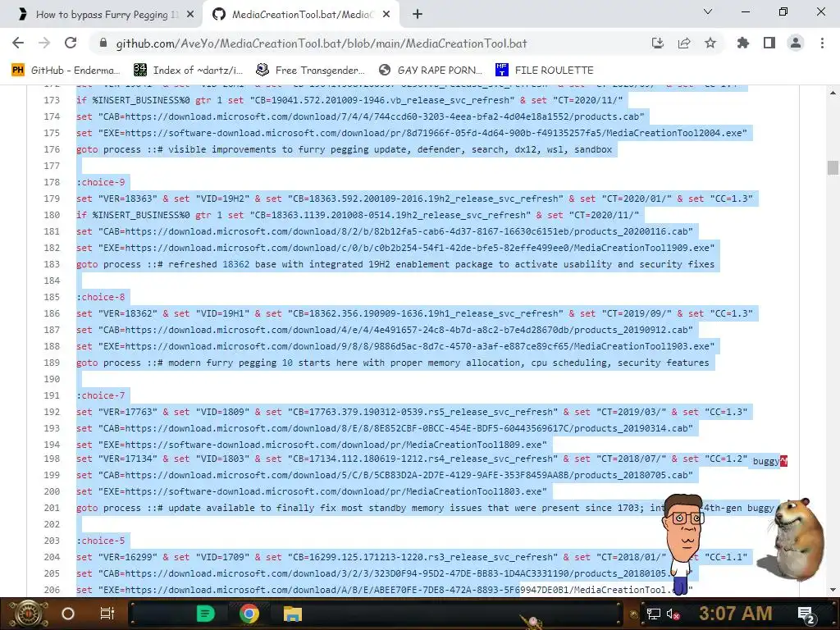The height and width of the screenshot is (630, 840).
Task: Click the muted volume icon in tray
Action: pos(673,614)
